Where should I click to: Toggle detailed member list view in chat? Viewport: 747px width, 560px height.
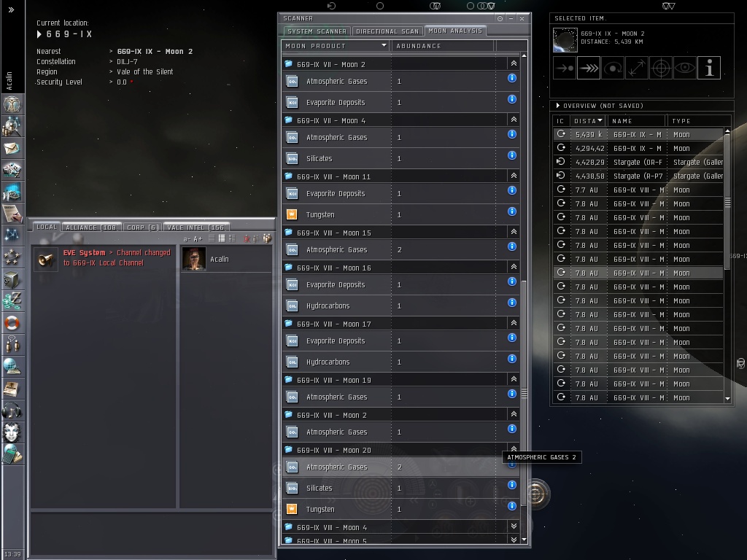(x=232, y=238)
